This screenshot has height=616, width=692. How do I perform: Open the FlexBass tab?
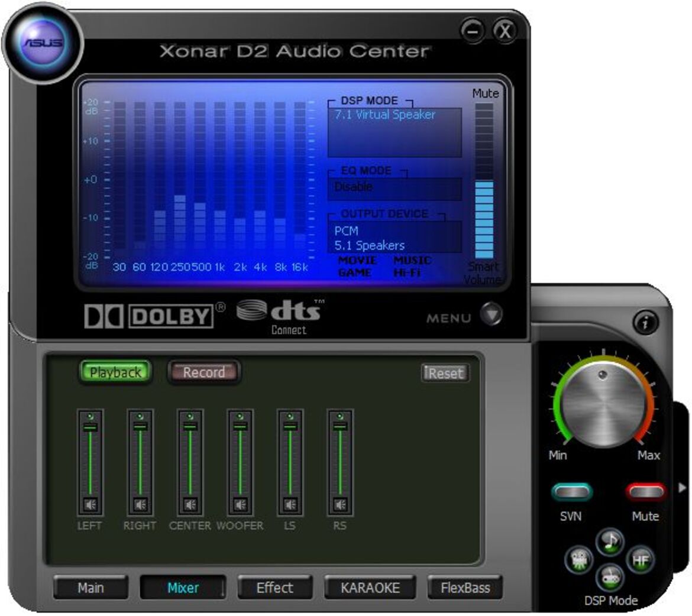pos(465,588)
